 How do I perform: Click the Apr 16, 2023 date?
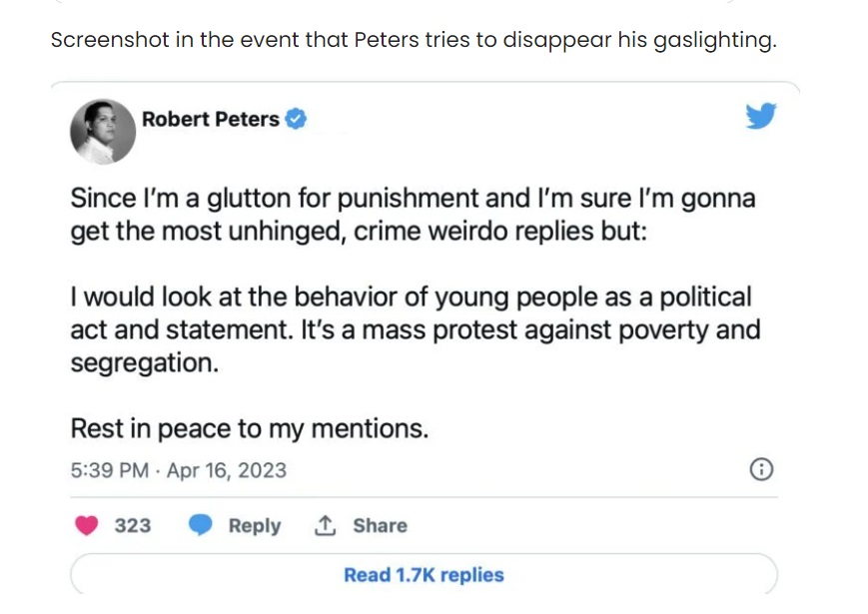click(227, 470)
